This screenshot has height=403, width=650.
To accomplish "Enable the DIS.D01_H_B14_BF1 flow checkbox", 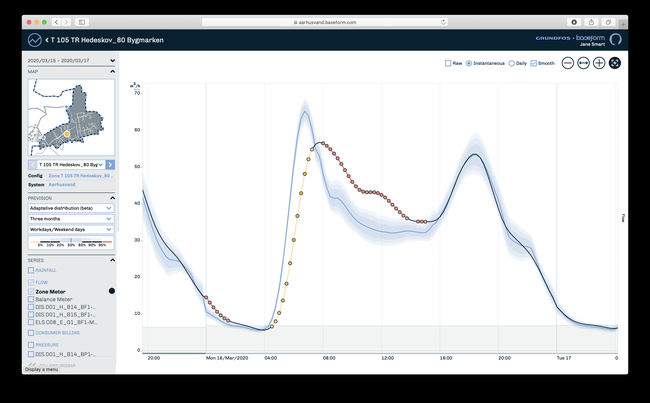I will 31,307.
